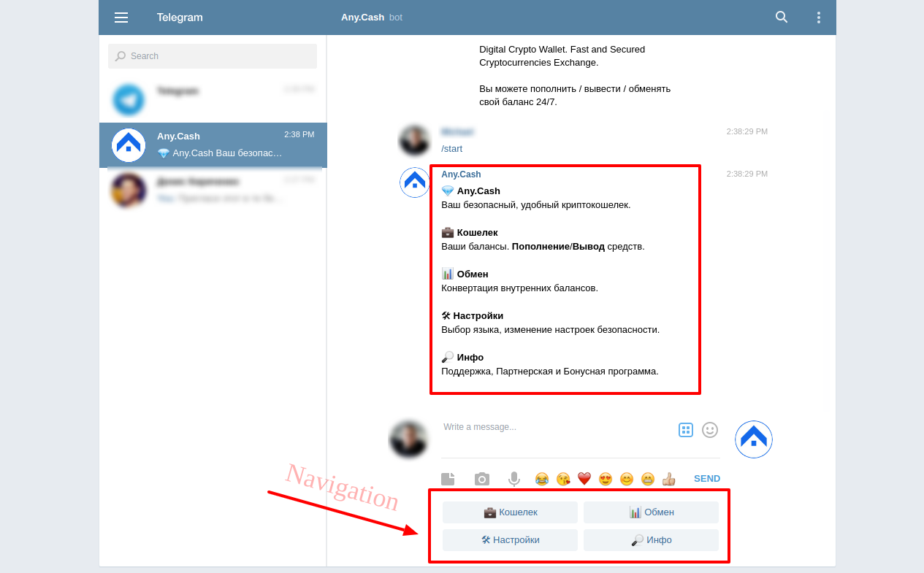Click the Any.Cash sender name above the bot message

pos(461,174)
